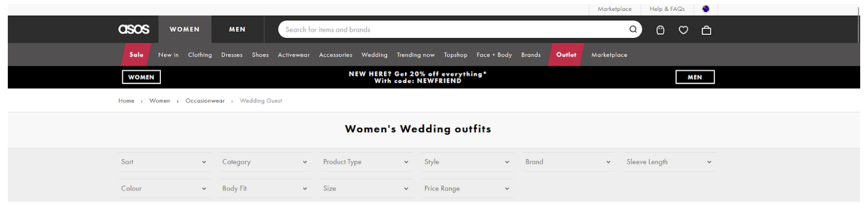Click the page vertical scrollbar
Image resolution: width=868 pixels, height=209 pixels.
tap(858, 24)
